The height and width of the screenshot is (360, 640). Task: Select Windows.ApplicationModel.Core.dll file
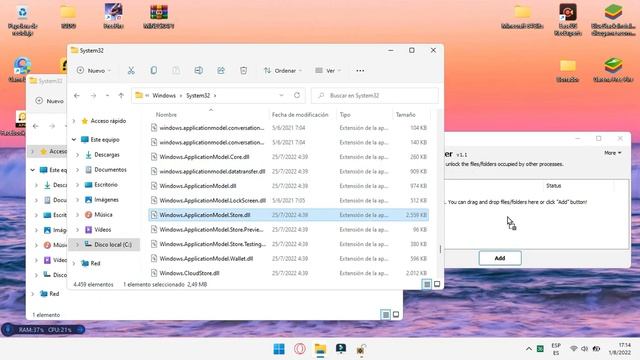[x=288, y=157]
